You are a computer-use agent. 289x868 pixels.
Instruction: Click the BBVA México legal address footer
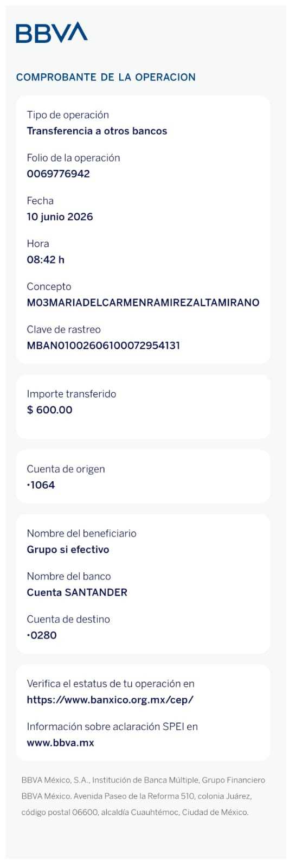[143, 796]
